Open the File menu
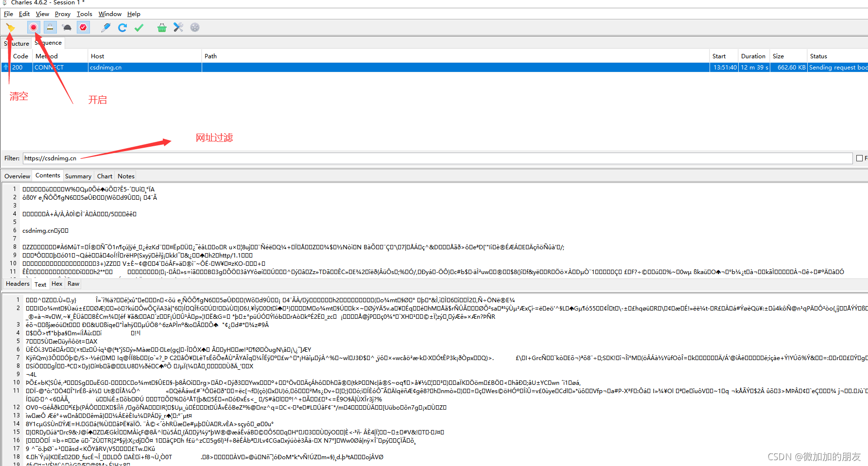The image size is (868, 466). 8,14
